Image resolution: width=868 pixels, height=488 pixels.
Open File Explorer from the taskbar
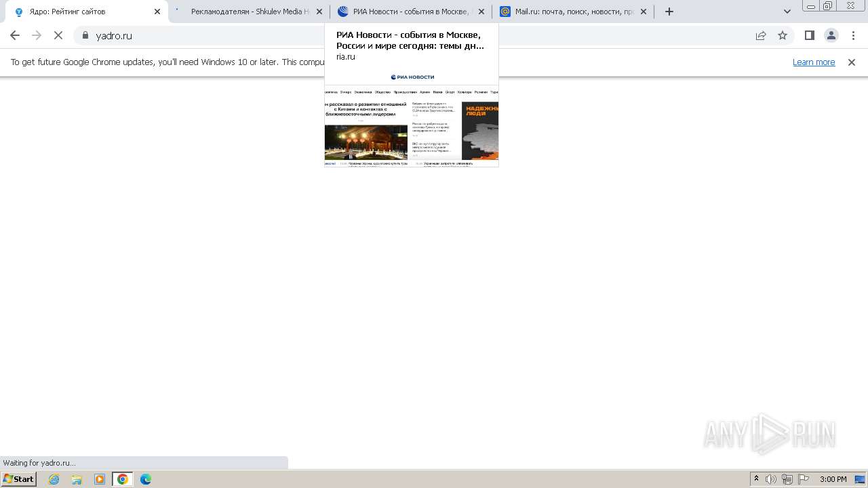point(77,479)
